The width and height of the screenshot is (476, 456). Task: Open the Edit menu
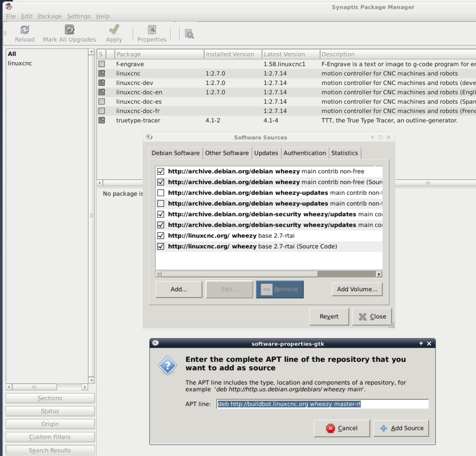(x=27, y=16)
